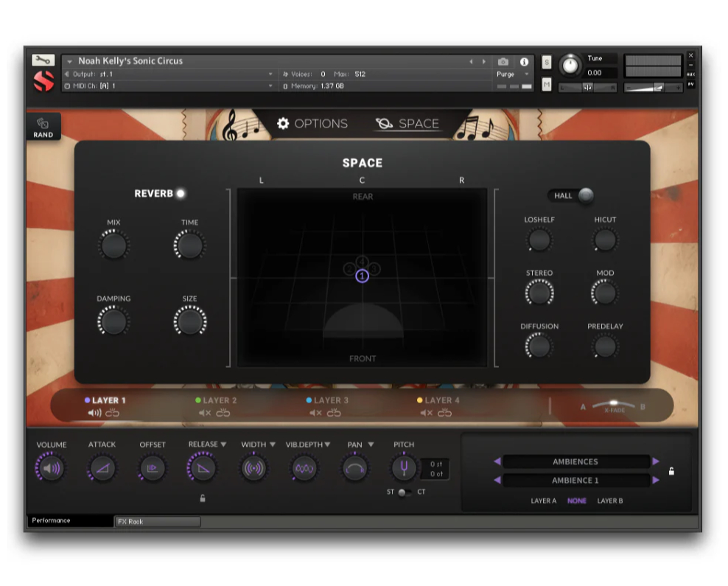The image size is (728, 586).
Task: Toggle the ST/CT pitch switch
Action: click(x=404, y=492)
